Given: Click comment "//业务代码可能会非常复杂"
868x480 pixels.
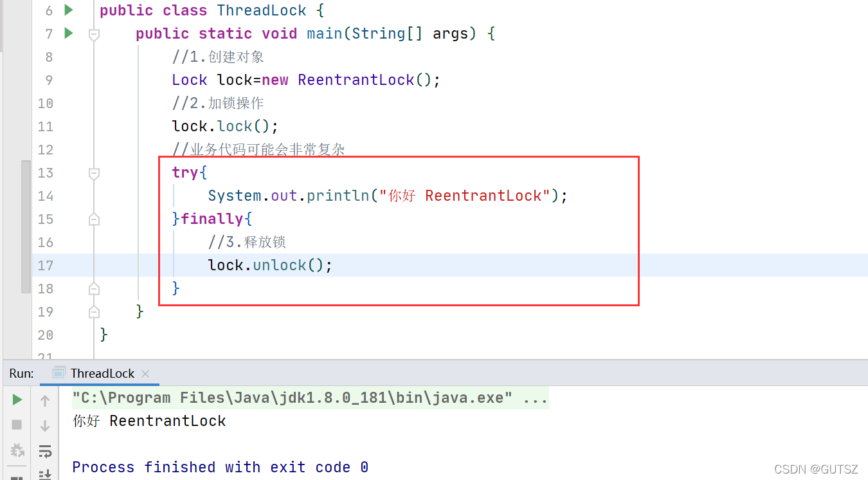Looking at the screenshot, I should coord(258,149).
